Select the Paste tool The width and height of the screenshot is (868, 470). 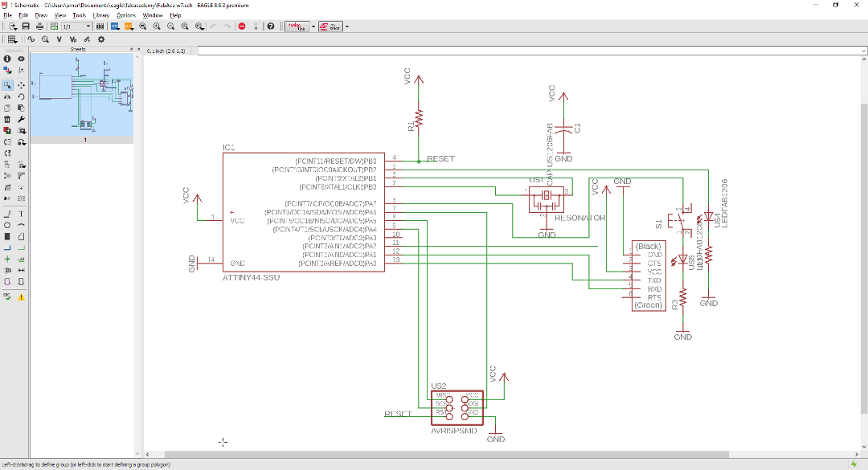(21, 108)
